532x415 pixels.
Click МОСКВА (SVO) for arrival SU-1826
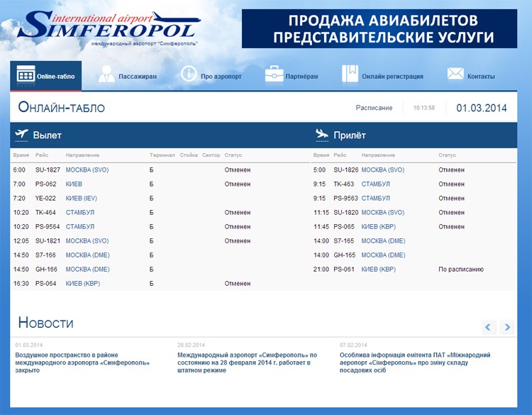click(383, 170)
